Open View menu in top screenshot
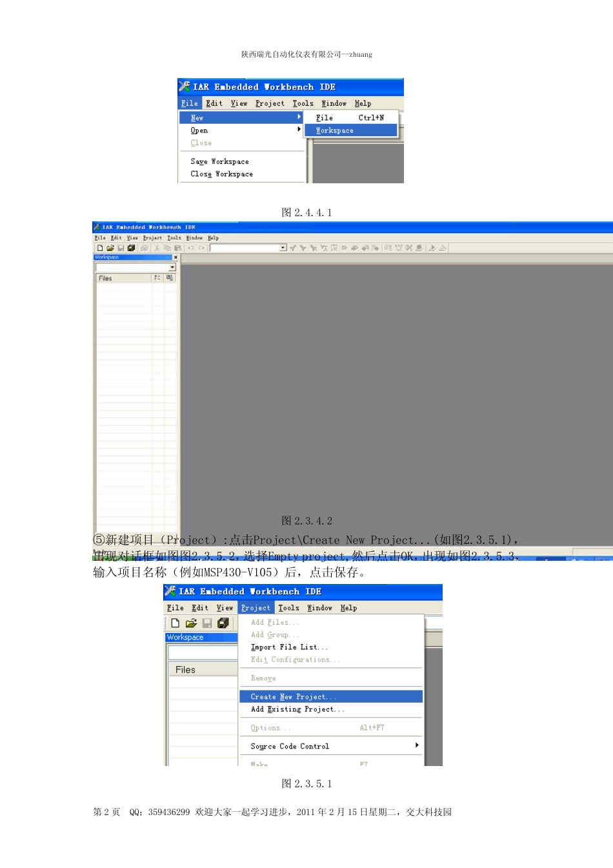613x868 pixels. (x=239, y=103)
